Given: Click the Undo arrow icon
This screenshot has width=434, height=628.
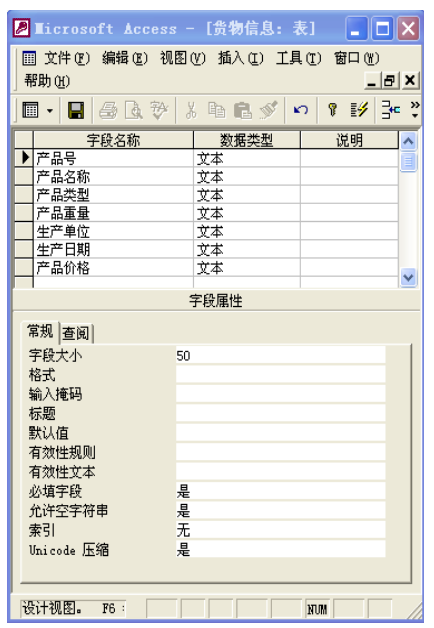Looking at the screenshot, I should click(301, 110).
